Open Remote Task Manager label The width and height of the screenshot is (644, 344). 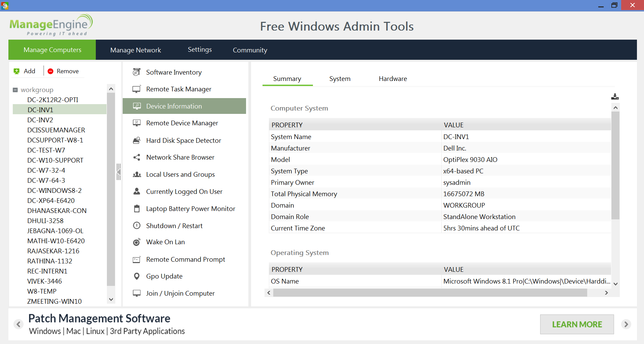point(178,89)
